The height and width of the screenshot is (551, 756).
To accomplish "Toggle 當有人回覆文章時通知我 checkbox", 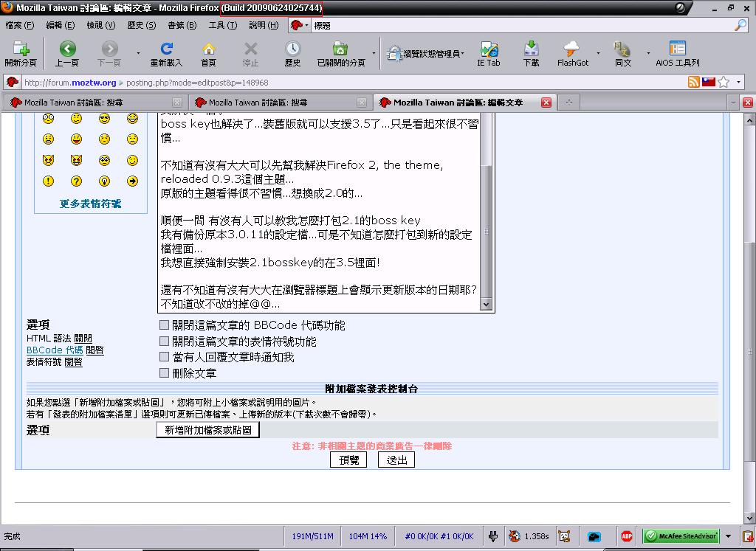I will [x=165, y=357].
